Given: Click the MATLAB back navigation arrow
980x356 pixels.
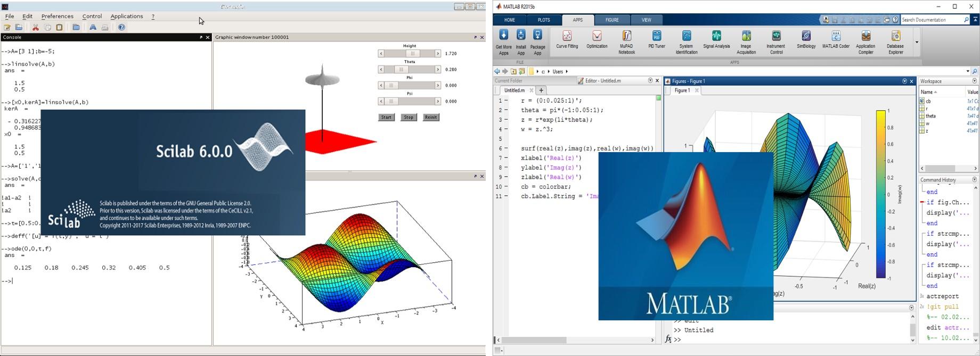Looking at the screenshot, I should point(497,71).
